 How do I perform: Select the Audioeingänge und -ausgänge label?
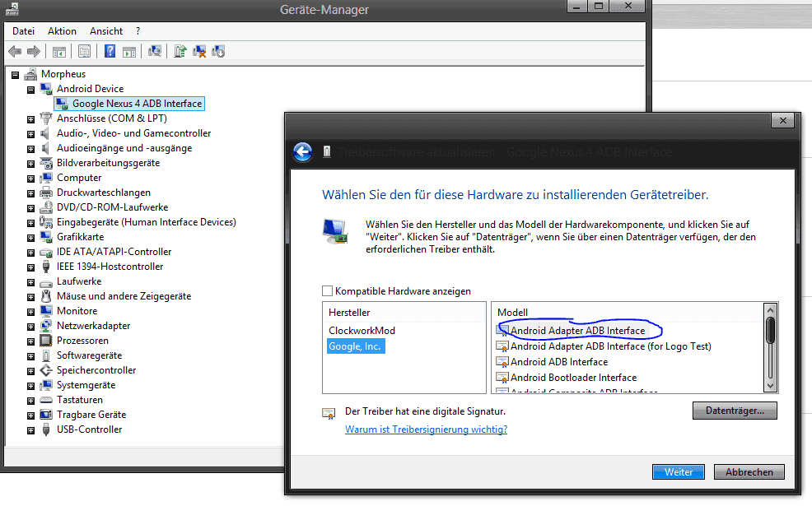click(124, 148)
